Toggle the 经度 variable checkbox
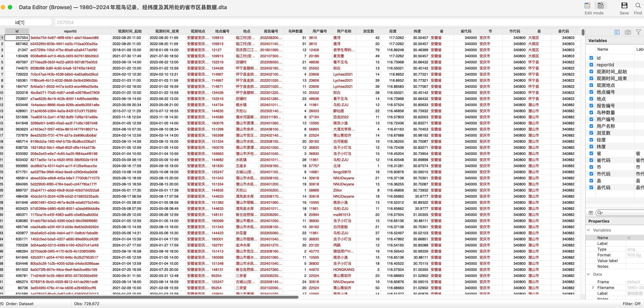Image resolution: width=644 pixels, height=308 pixels. coord(591,140)
